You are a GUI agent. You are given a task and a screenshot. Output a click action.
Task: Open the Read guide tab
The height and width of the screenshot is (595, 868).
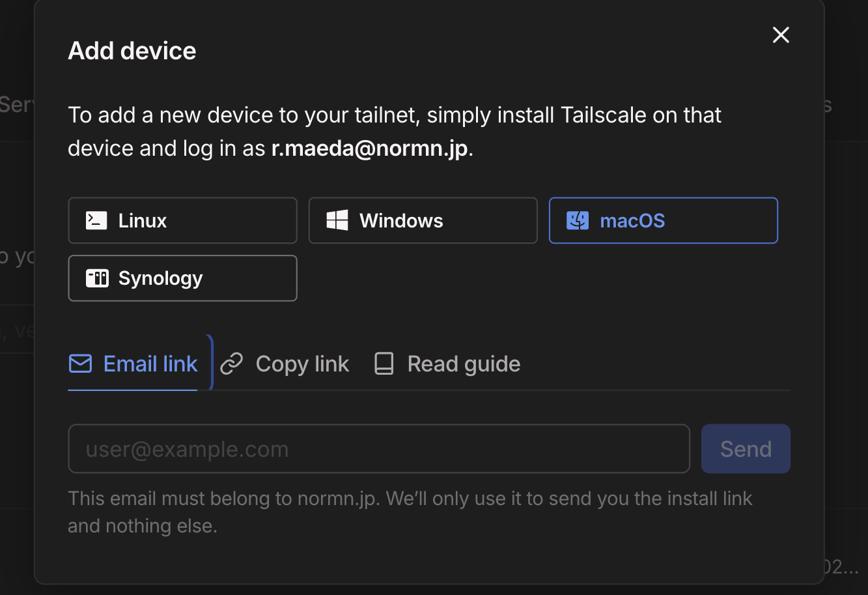(447, 364)
